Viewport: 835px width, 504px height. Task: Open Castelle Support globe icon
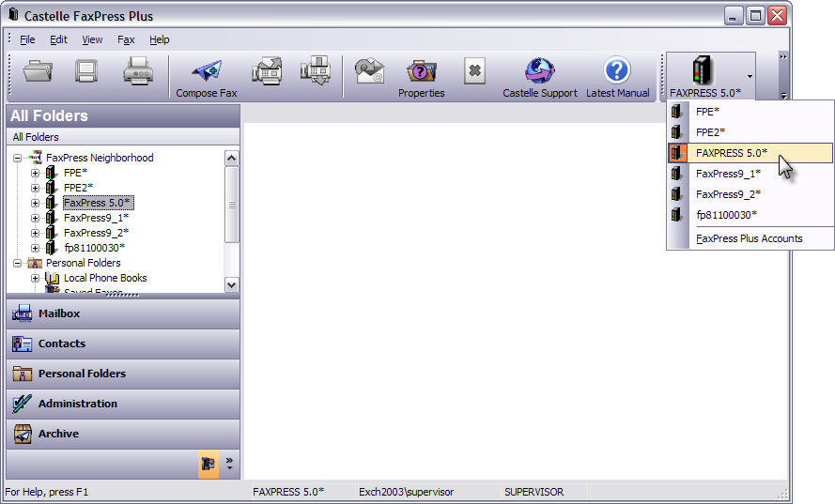pos(540,70)
